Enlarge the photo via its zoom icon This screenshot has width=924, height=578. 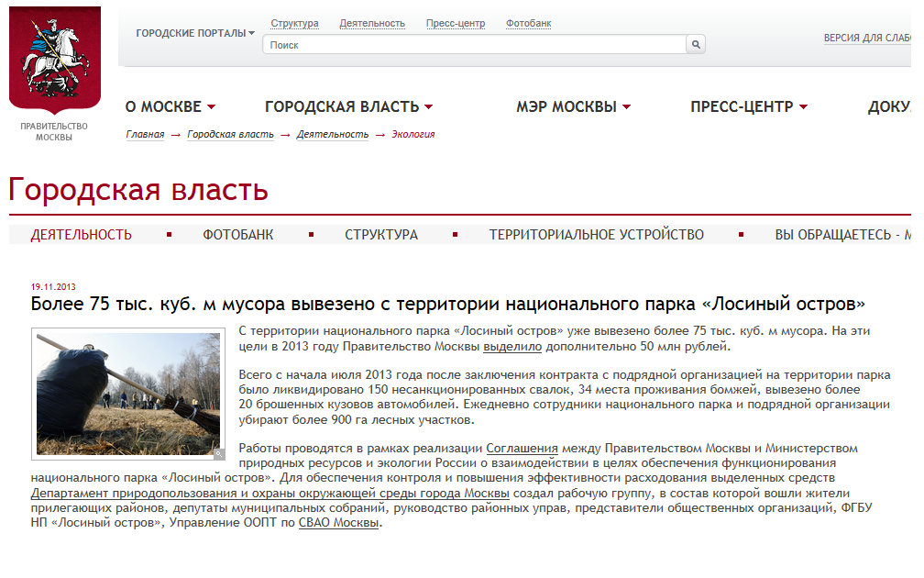[218, 453]
